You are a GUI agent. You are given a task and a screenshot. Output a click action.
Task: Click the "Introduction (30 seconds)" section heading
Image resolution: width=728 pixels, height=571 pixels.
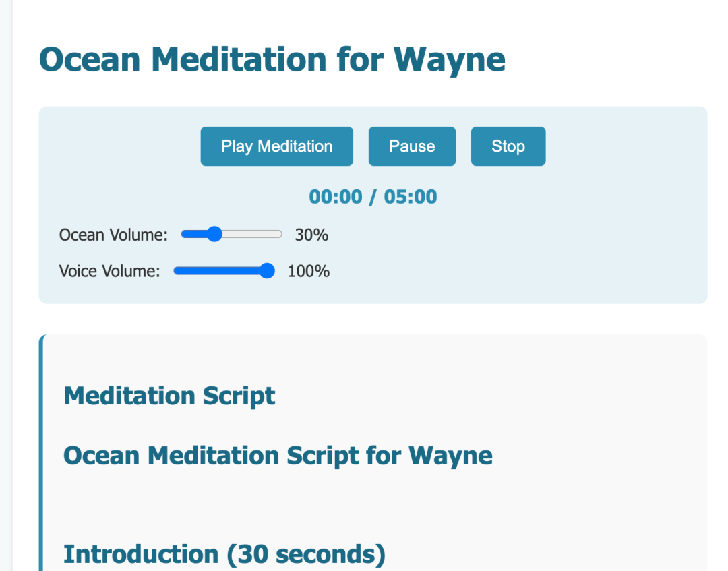[x=224, y=554]
